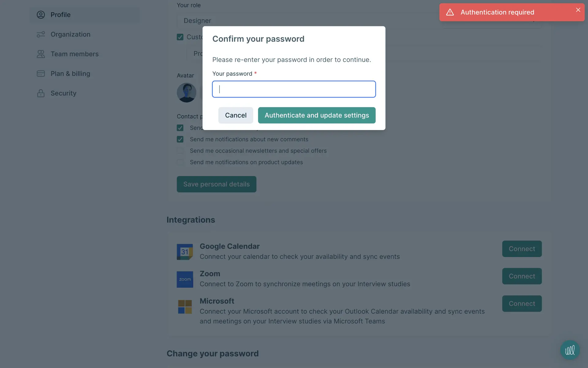Open the chat support widget
Image resolution: width=588 pixels, height=368 pixels.
coord(570,350)
